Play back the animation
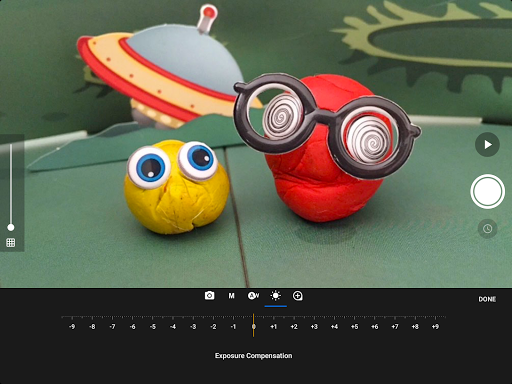Viewport: 512px width, 384px height. 487,145
